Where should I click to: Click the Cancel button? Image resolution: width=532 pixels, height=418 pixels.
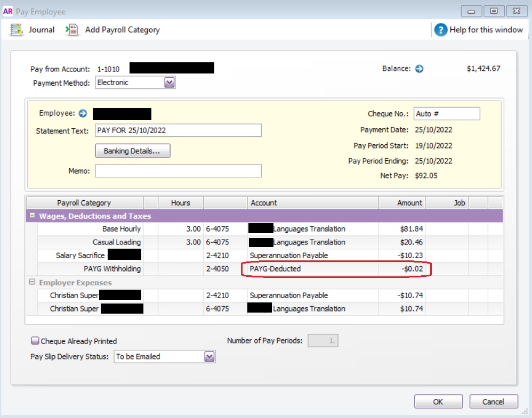tap(493, 401)
